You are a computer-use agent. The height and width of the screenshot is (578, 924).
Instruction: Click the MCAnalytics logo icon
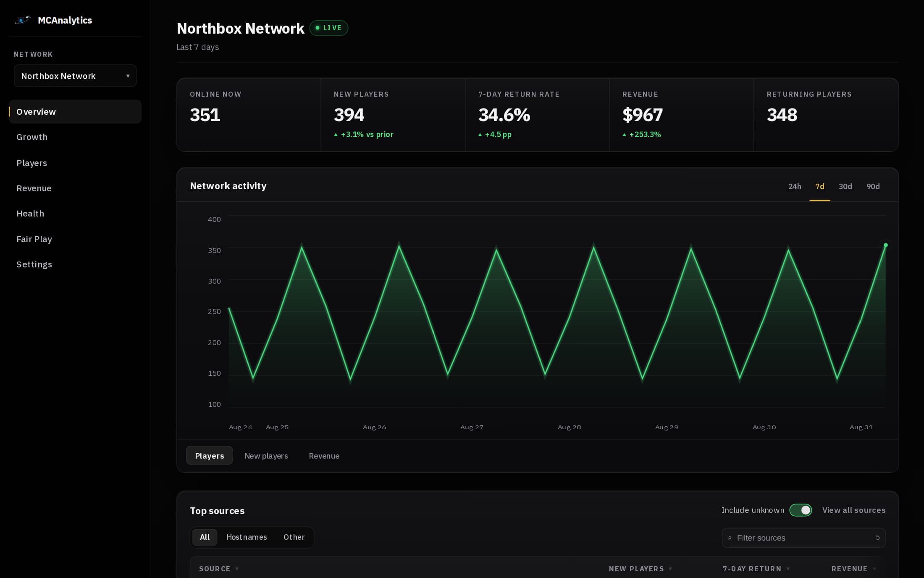23,20
